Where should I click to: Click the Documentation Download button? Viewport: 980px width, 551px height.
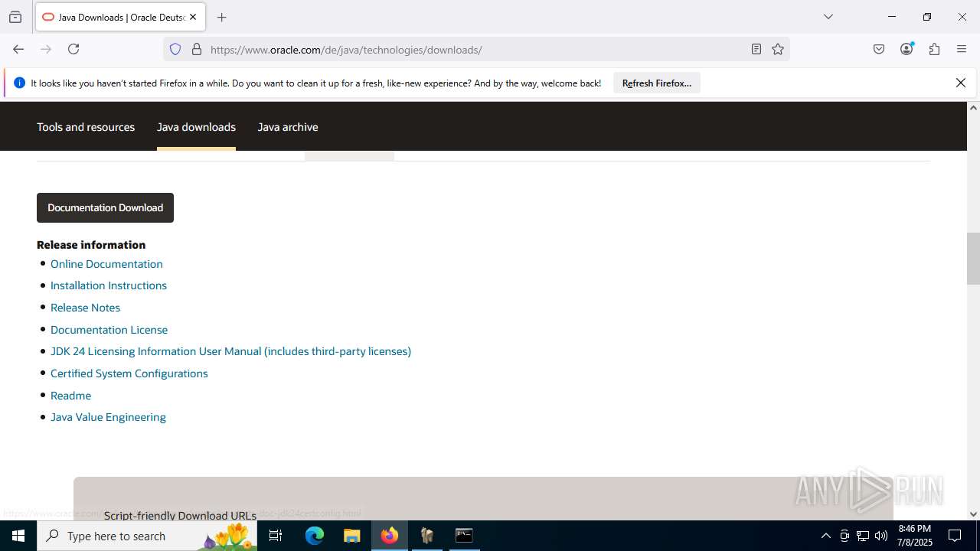pos(105,207)
